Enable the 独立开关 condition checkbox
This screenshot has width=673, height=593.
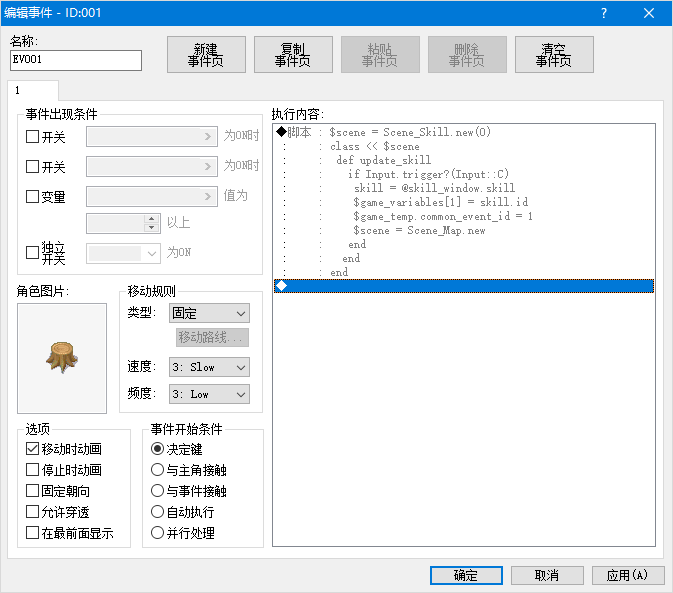click(x=33, y=252)
